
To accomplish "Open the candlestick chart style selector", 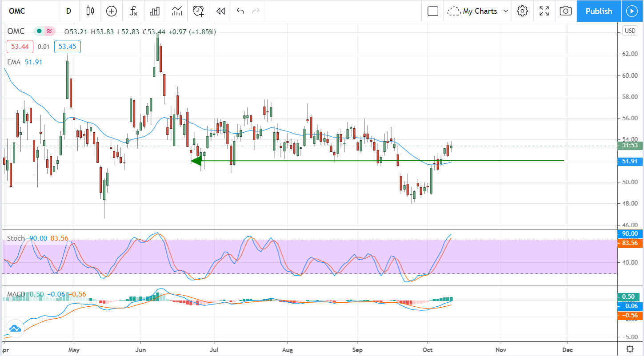I will pos(91,11).
